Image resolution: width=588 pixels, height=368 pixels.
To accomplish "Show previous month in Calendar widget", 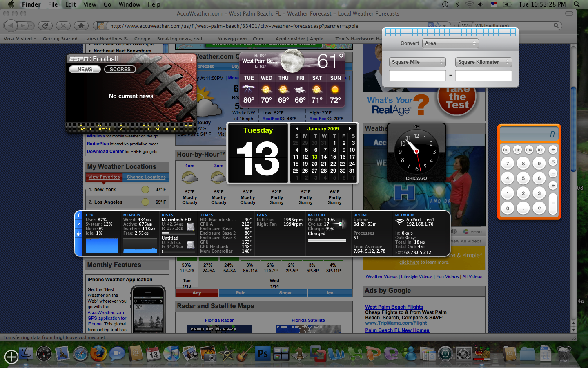I will coord(297,128).
